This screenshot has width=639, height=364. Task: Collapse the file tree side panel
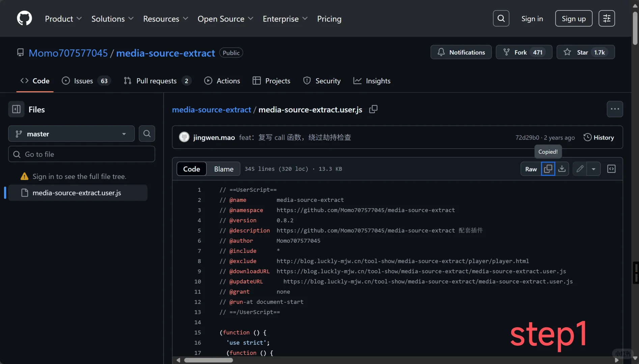(16, 109)
